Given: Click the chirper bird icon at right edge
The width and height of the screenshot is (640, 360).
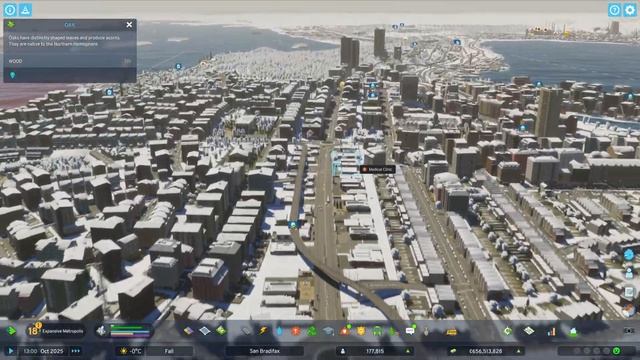Looking at the screenshot, I should (629, 255).
